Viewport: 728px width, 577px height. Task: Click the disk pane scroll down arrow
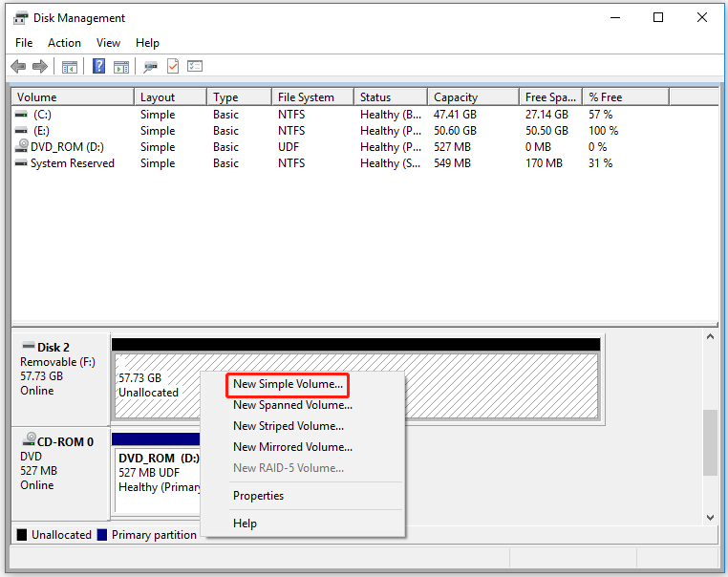tap(710, 517)
